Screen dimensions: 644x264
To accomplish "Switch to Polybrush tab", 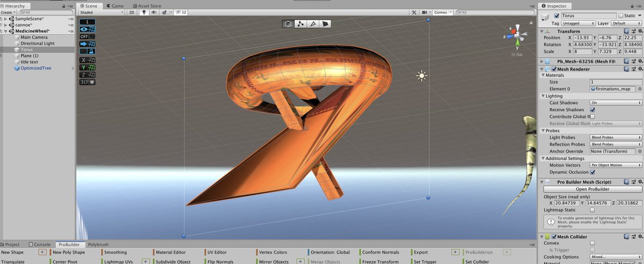I will click(x=98, y=245).
